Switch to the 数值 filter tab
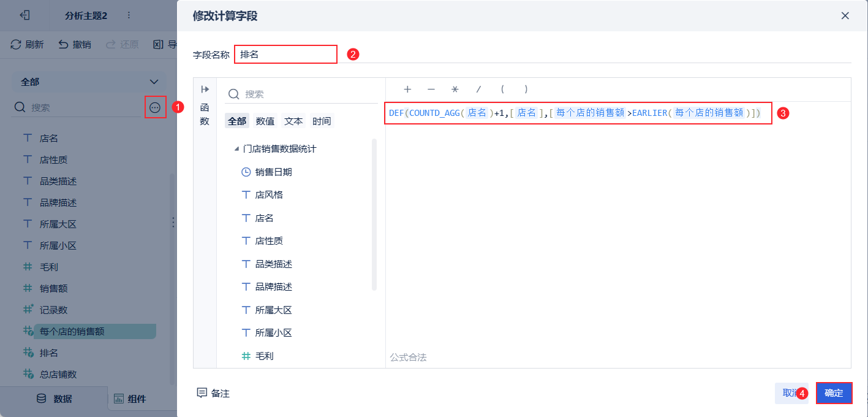868x417 pixels. (x=265, y=121)
